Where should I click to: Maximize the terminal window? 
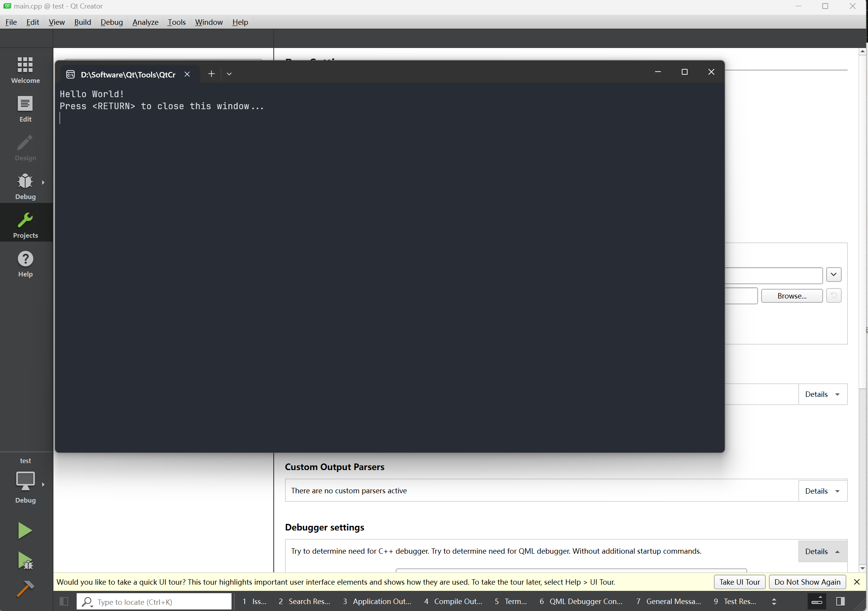point(684,72)
